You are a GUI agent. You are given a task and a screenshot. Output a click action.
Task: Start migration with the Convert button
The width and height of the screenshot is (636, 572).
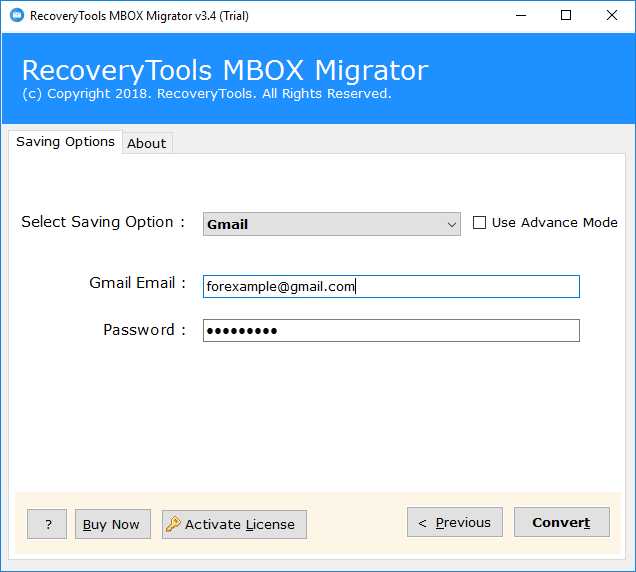562,522
